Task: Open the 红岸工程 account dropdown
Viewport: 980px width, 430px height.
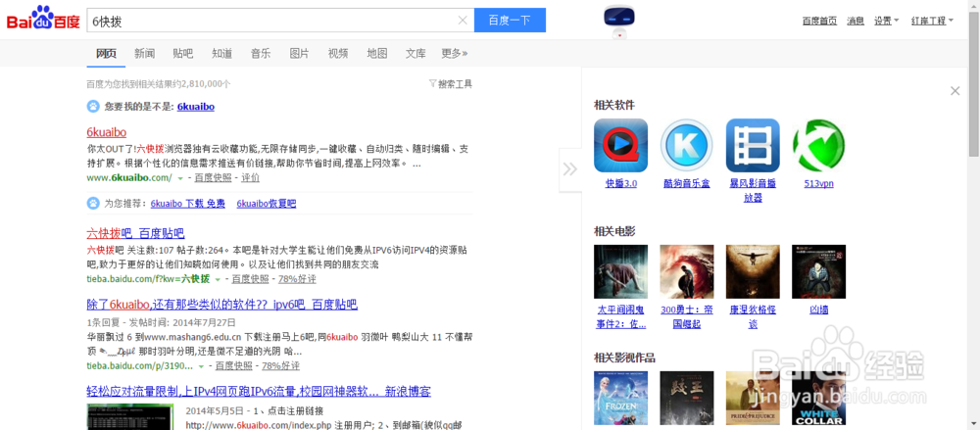Action: tap(932, 21)
